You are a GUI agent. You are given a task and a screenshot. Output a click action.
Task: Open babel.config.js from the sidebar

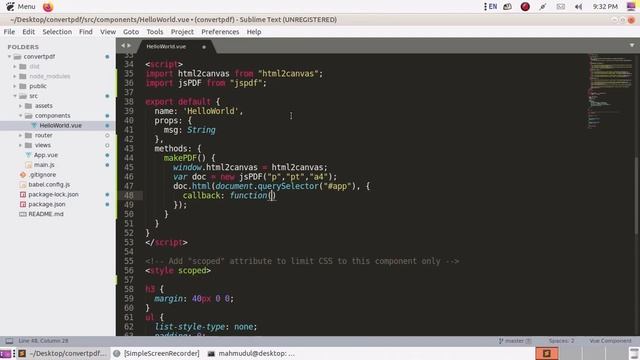[x=49, y=184]
